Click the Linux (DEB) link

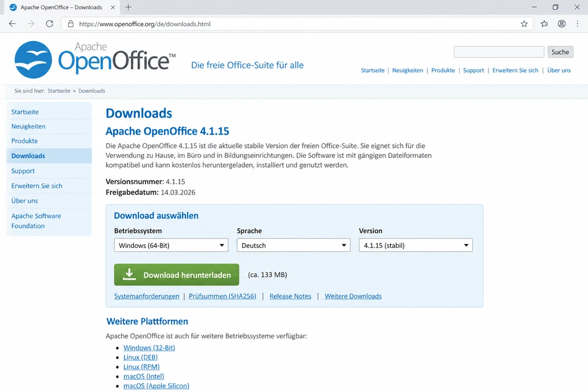tap(141, 357)
